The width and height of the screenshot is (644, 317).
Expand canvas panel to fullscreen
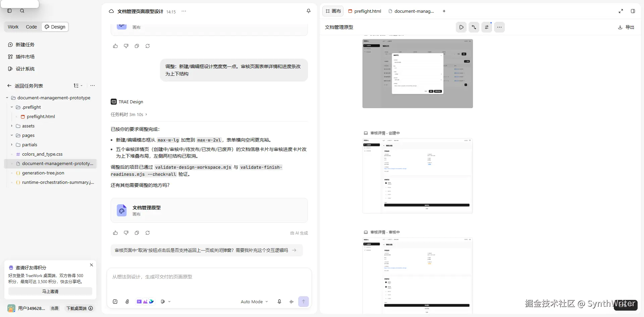click(621, 11)
